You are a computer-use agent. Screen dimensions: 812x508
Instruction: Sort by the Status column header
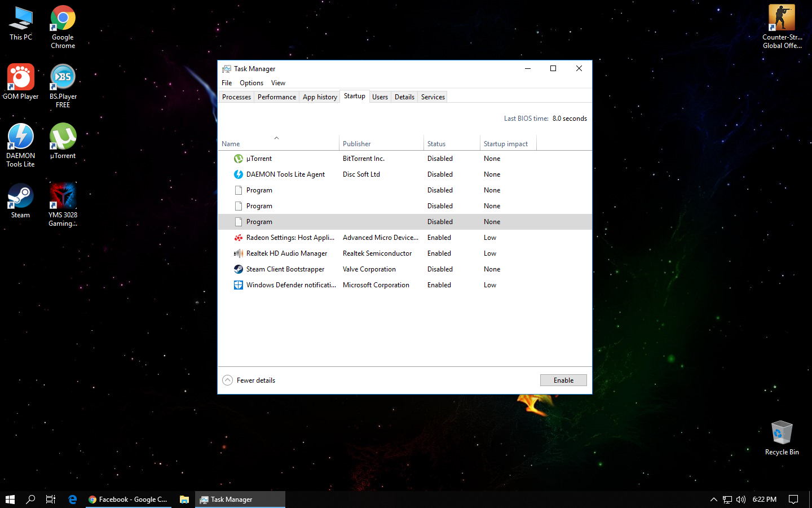tap(436, 144)
